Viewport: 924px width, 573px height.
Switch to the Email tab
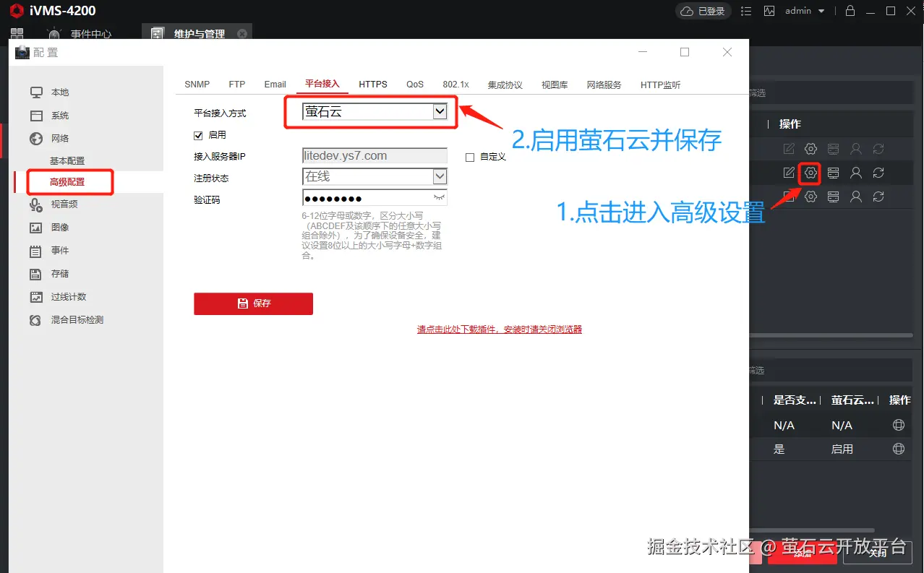[x=275, y=85]
